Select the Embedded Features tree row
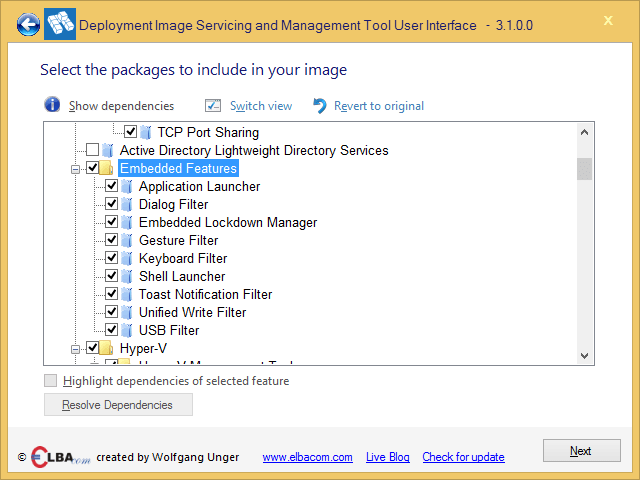 pos(178,168)
